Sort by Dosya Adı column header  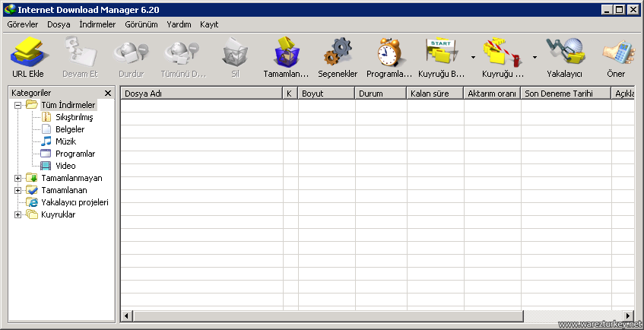(201, 94)
